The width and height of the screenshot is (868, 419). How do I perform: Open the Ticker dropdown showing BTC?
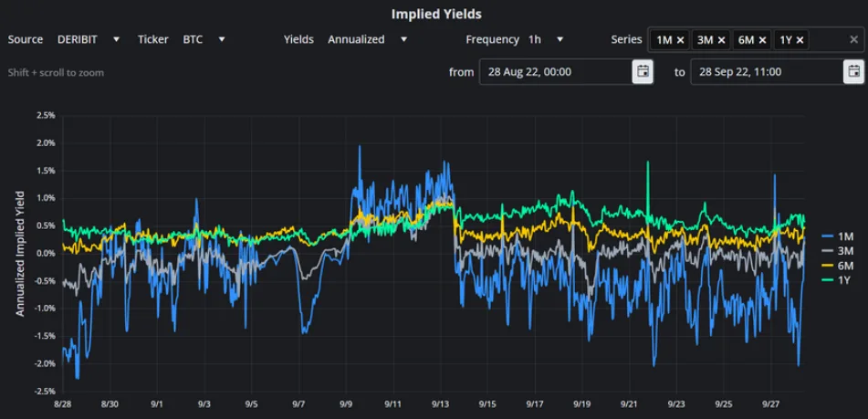(204, 39)
